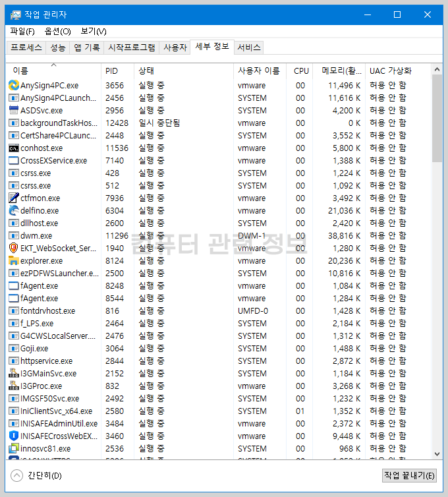448x497 pixels.
Task: Switch to the 앱 기록 tab
Action: (x=87, y=47)
